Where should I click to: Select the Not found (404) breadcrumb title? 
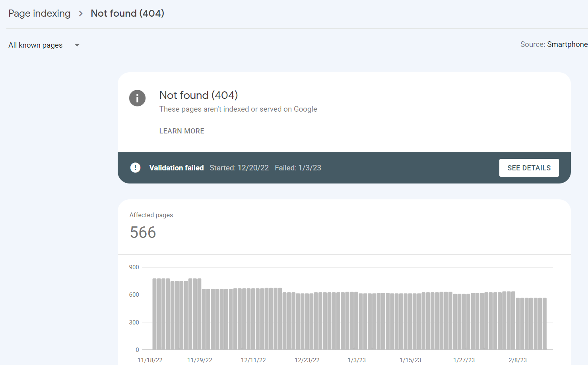pyautogui.click(x=127, y=14)
